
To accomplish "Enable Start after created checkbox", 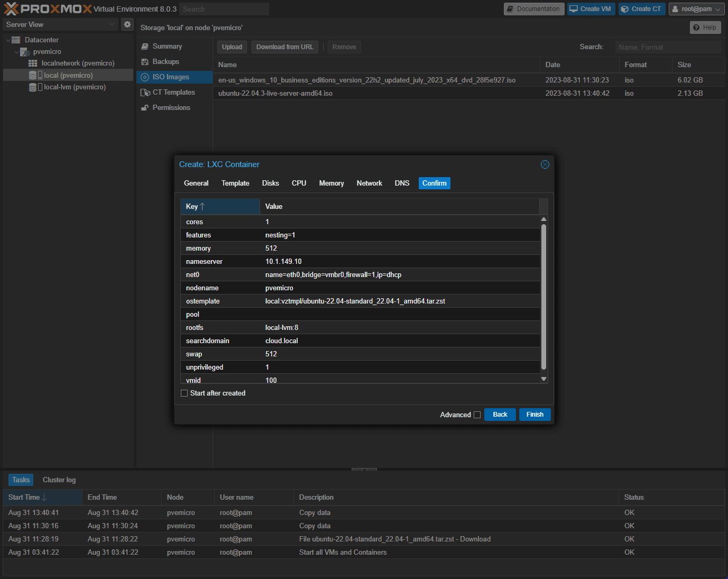I will pyautogui.click(x=185, y=393).
